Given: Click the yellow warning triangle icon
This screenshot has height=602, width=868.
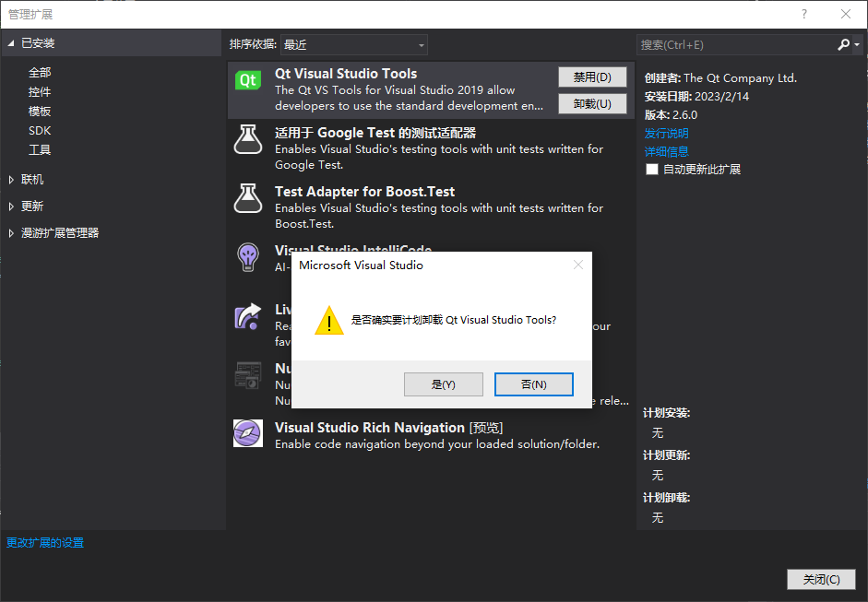Looking at the screenshot, I should 329,321.
